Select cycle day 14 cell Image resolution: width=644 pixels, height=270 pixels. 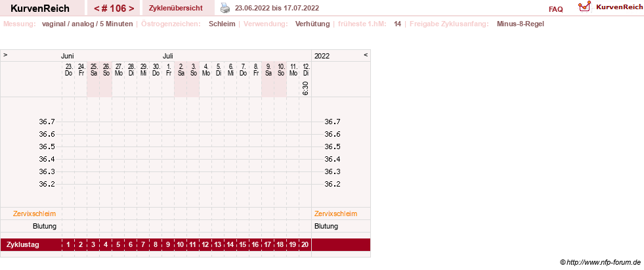point(230,245)
